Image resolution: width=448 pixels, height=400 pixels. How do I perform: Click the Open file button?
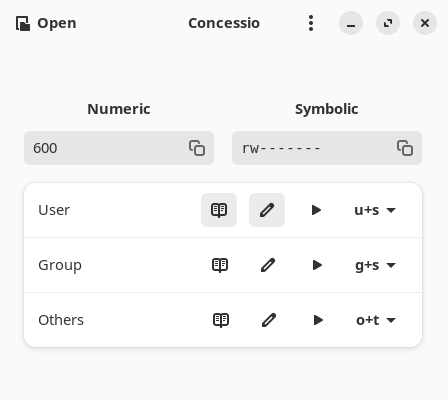click(x=46, y=23)
